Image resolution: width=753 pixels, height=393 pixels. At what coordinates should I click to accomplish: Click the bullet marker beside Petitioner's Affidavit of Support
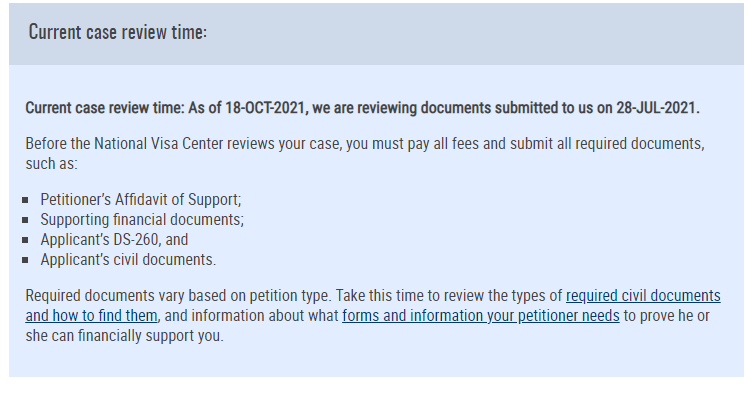point(25,200)
